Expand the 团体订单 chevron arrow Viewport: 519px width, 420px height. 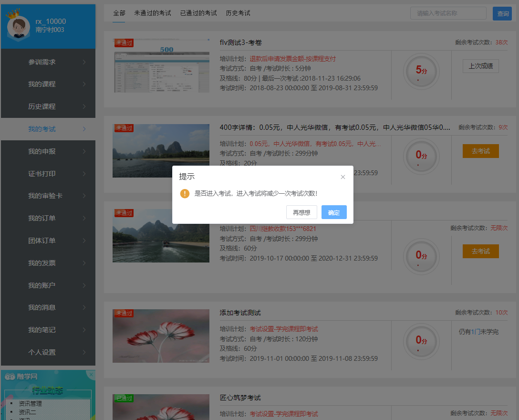pos(84,241)
